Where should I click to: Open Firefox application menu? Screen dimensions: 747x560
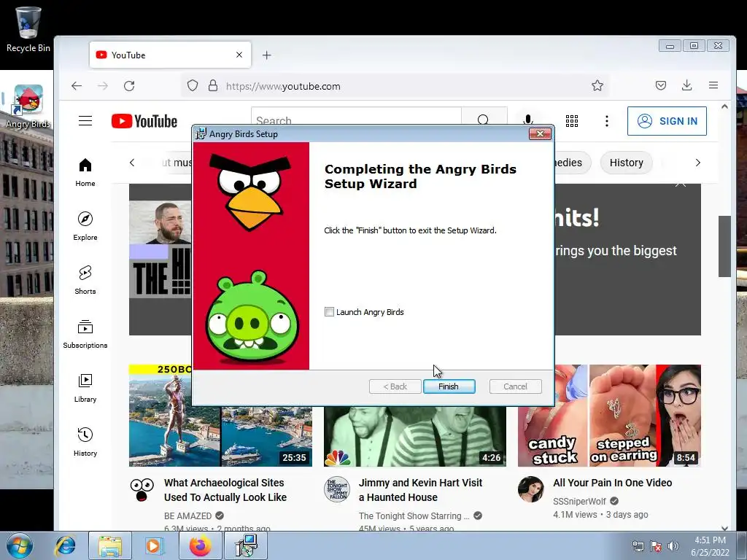(x=713, y=86)
